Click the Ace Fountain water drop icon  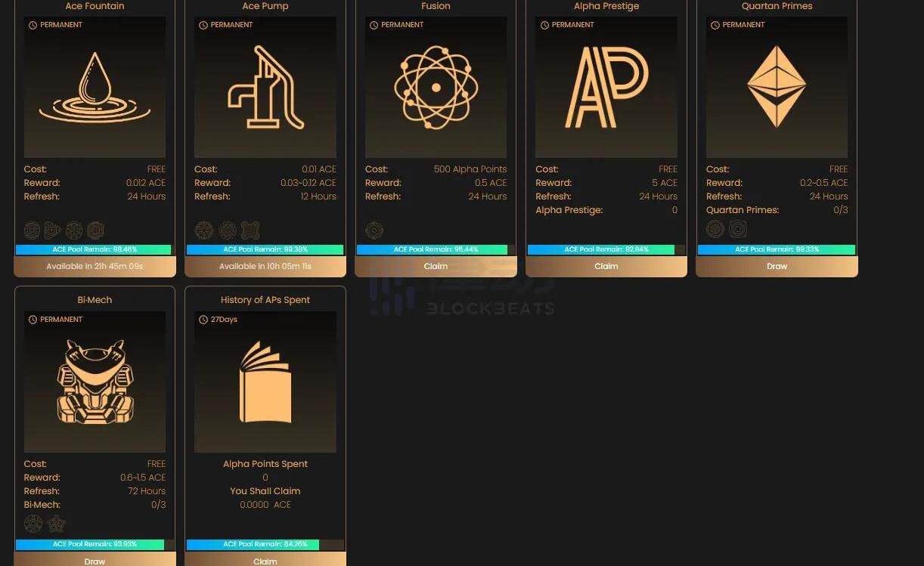coord(95,88)
